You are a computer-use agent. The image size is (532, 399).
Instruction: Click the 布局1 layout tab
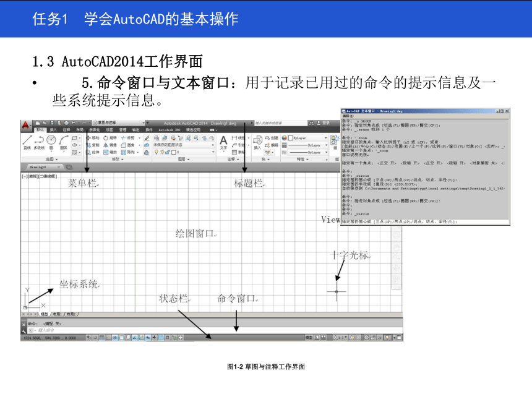[x=57, y=314]
